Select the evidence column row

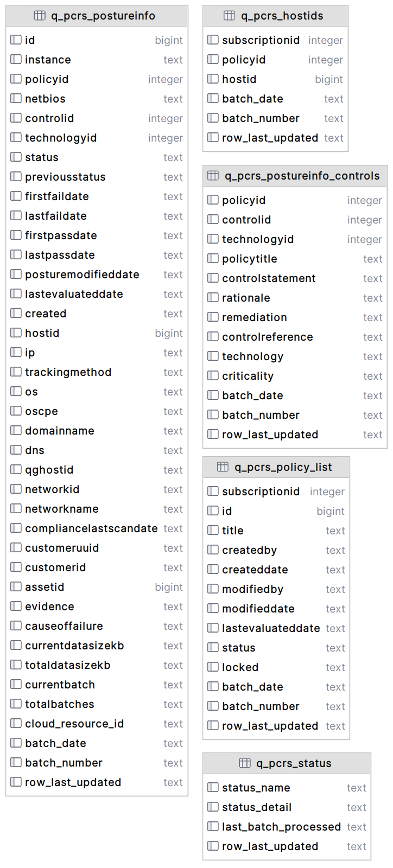tap(97, 607)
